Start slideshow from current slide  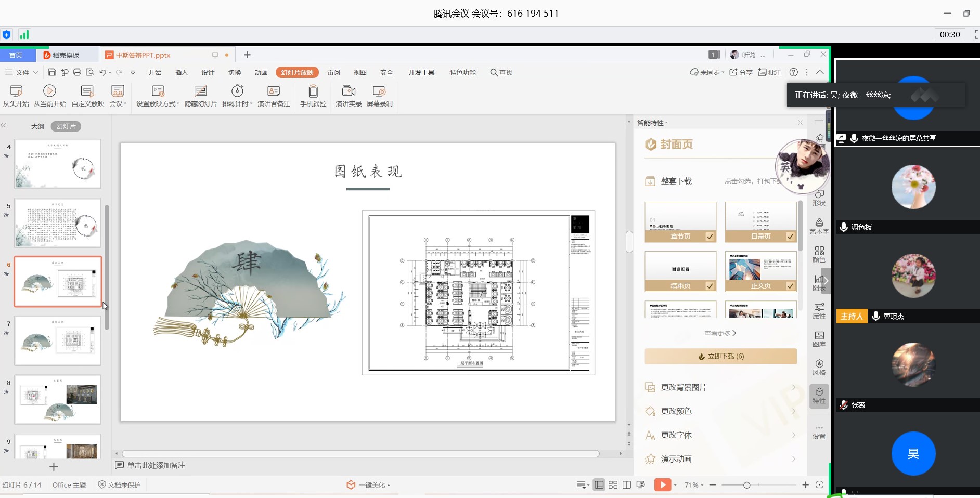tap(50, 91)
